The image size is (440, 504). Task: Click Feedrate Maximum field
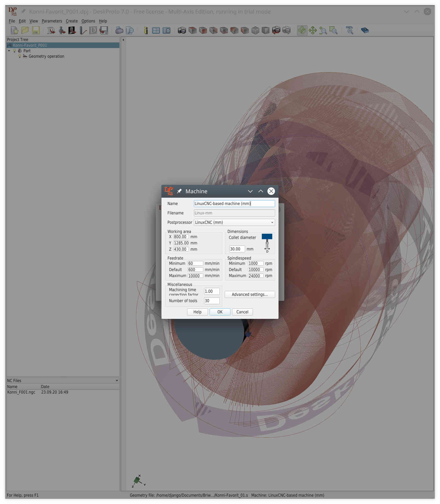point(195,276)
